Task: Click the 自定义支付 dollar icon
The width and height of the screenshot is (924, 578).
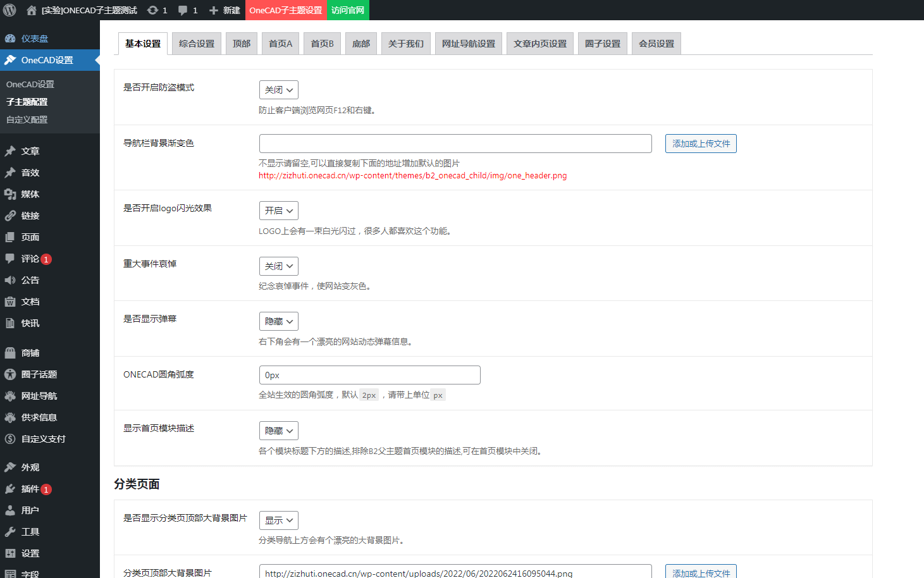Action: click(x=10, y=439)
